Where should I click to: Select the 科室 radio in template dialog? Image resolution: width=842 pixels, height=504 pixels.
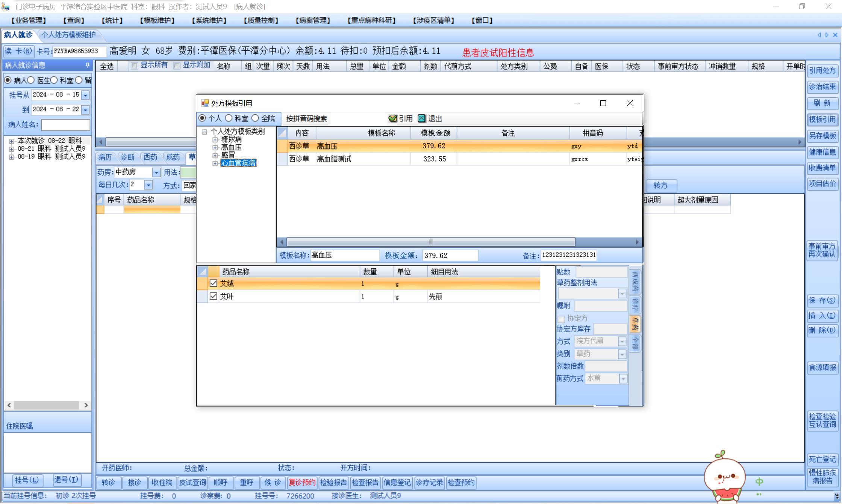pyautogui.click(x=229, y=118)
